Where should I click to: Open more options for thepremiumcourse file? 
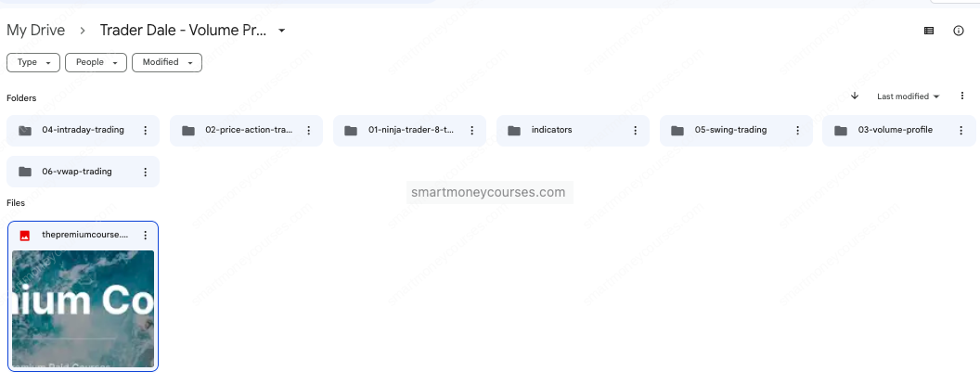(x=145, y=236)
